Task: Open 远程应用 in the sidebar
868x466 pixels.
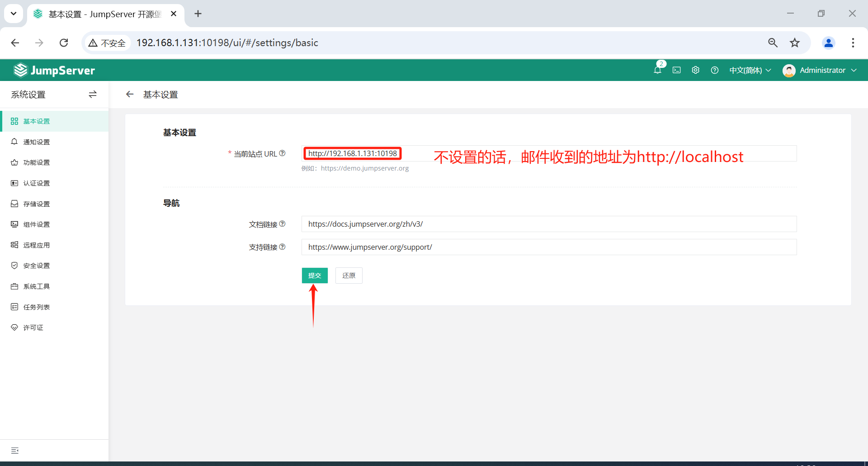Action: (x=54, y=245)
